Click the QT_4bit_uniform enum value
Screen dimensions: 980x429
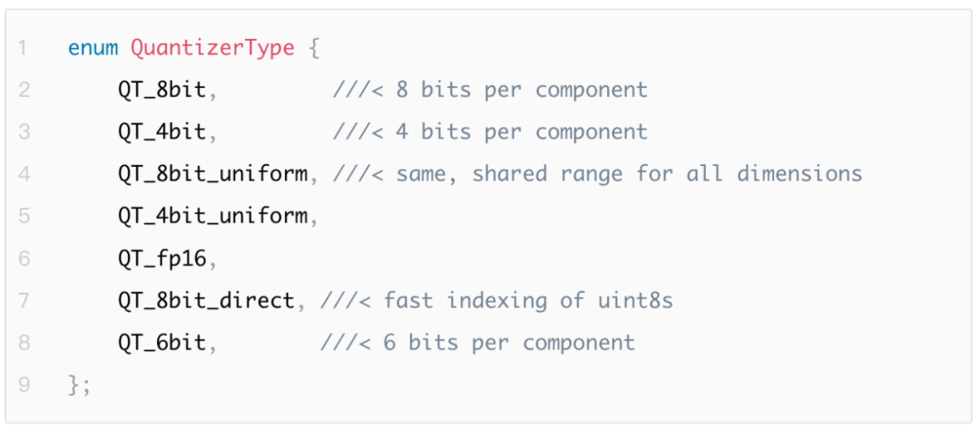pos(212,216)
